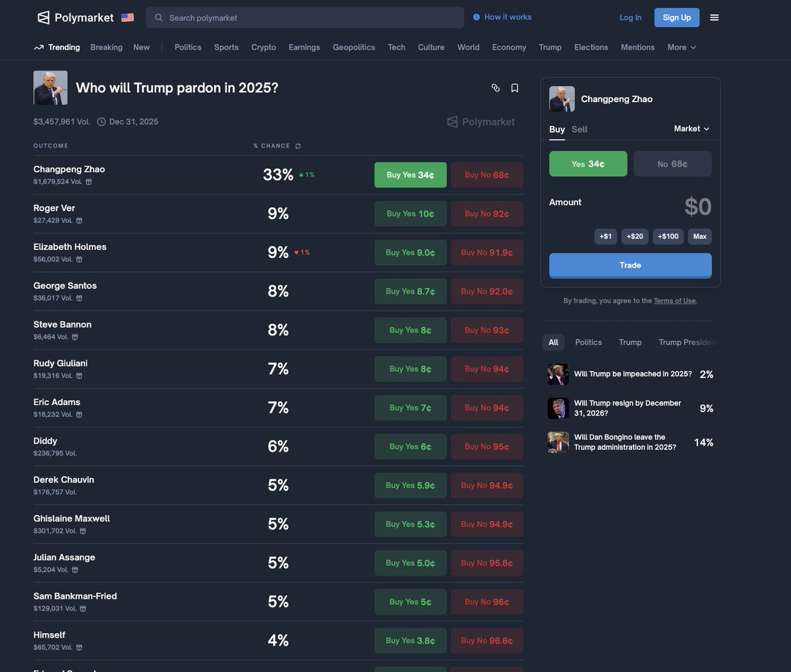Click Buy Yes 34¢ for Changpeng Zhao
Image resolution: width=791 pixels, height=672 pixels.
[x=411, y=175]
